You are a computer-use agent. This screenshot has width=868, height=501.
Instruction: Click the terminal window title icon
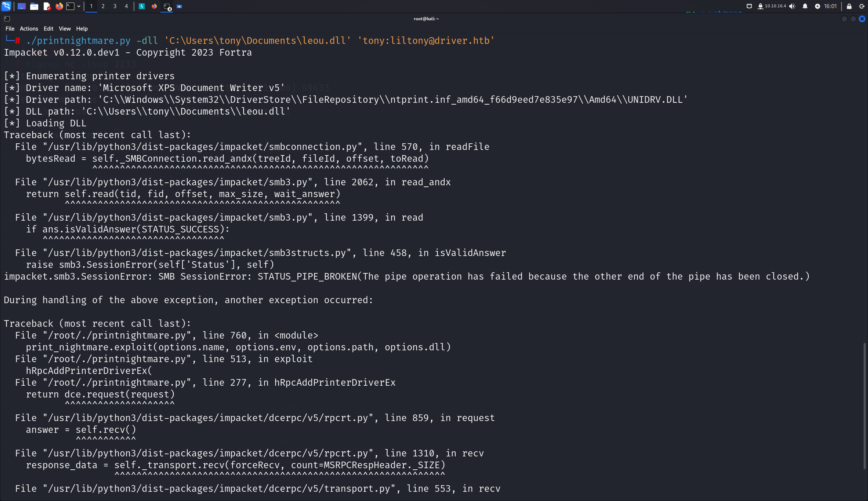pyautogui.click(x=7, y=19)
